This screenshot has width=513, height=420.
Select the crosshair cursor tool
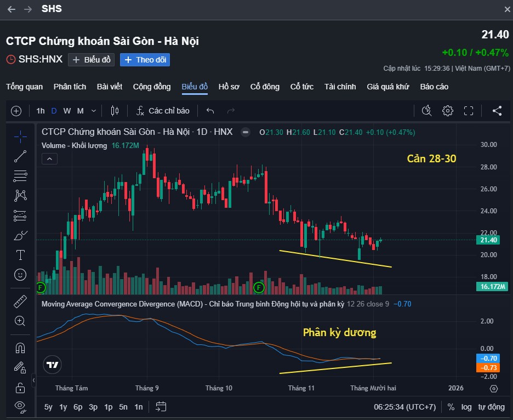(x=20, y=137)
